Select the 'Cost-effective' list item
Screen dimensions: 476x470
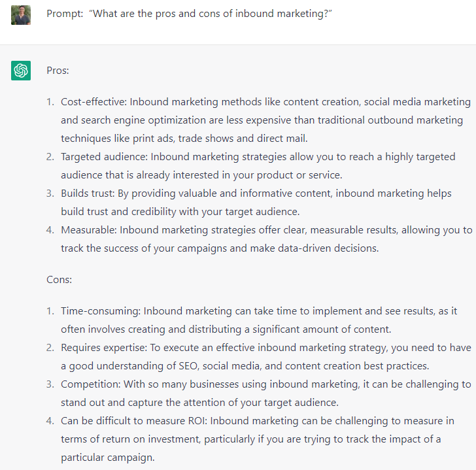click(259, 120)
